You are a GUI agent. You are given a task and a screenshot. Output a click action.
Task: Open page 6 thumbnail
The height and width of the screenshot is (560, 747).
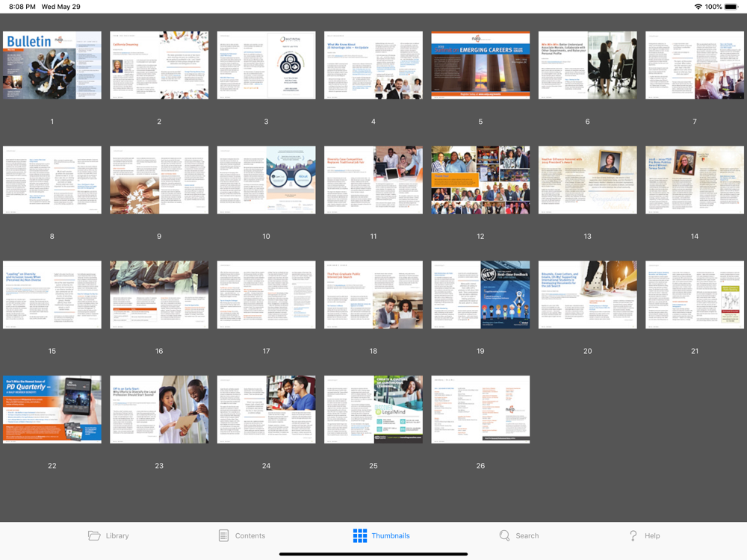(588, 65)
